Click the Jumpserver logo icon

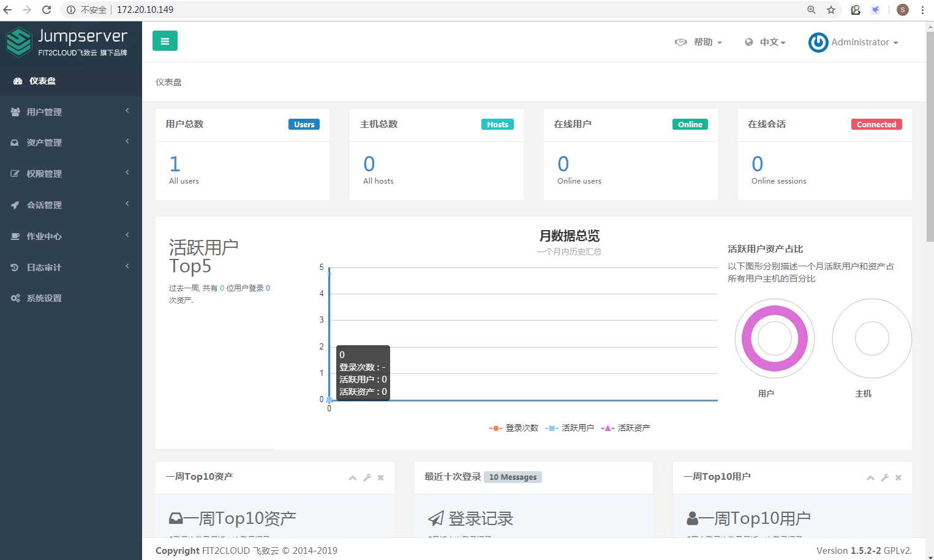coord(19,42)
